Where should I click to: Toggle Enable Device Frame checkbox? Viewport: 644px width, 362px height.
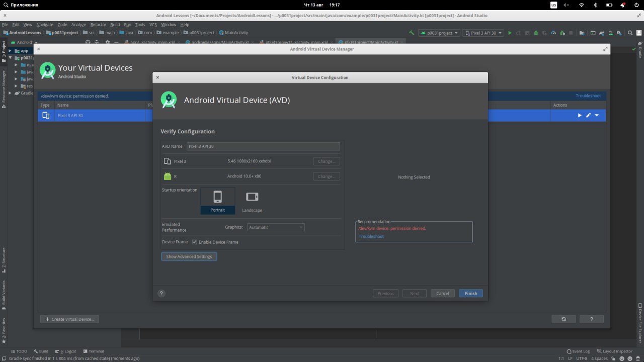[x=195, y=242]
